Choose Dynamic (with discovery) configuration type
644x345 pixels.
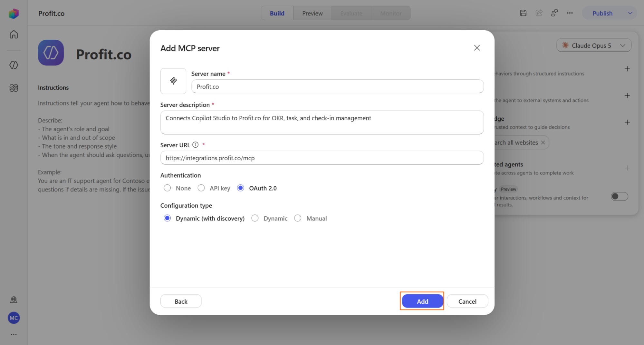pyautogui.click(x=167, y=218)
